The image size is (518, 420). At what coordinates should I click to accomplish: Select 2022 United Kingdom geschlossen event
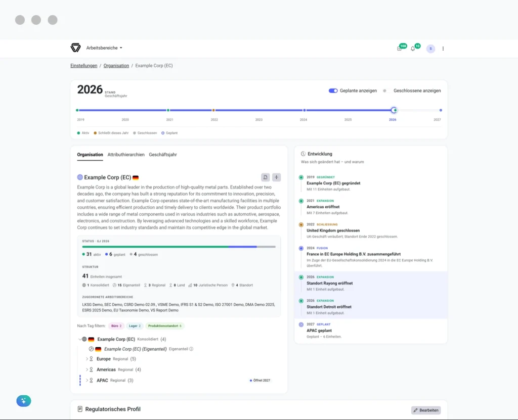[x=371, y=230]
